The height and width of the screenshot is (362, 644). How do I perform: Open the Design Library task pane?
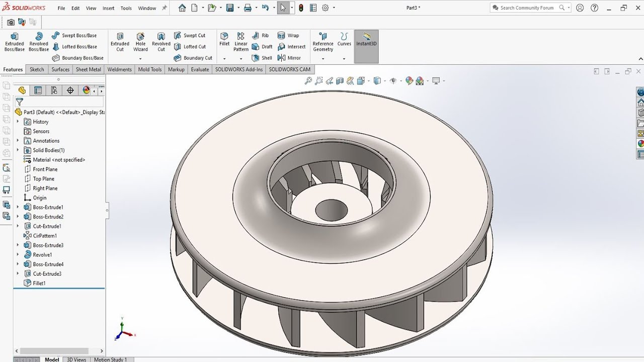point(640,113)
